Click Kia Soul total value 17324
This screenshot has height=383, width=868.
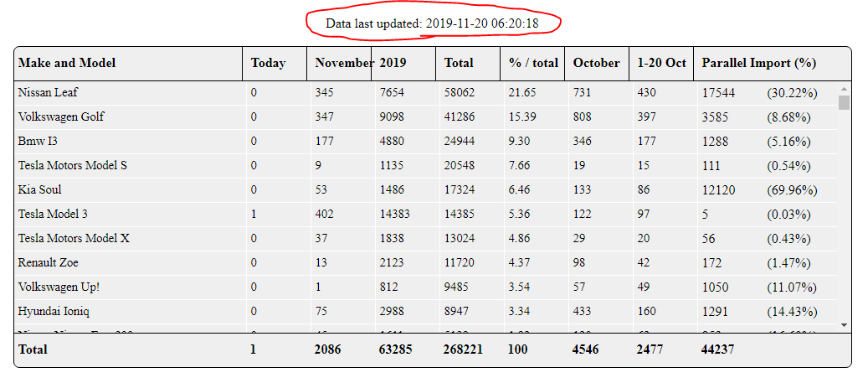459,189
